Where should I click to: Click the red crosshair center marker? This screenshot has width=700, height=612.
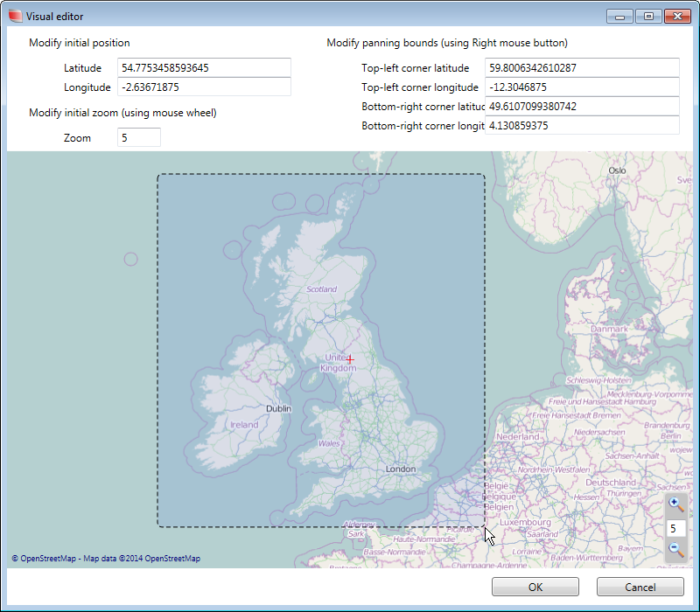(350, 359)
